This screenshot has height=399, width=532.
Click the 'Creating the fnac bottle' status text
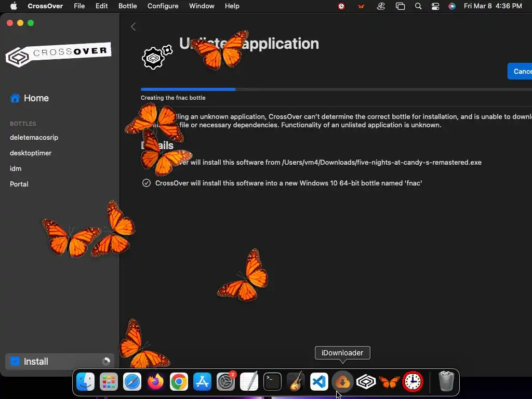173,98
